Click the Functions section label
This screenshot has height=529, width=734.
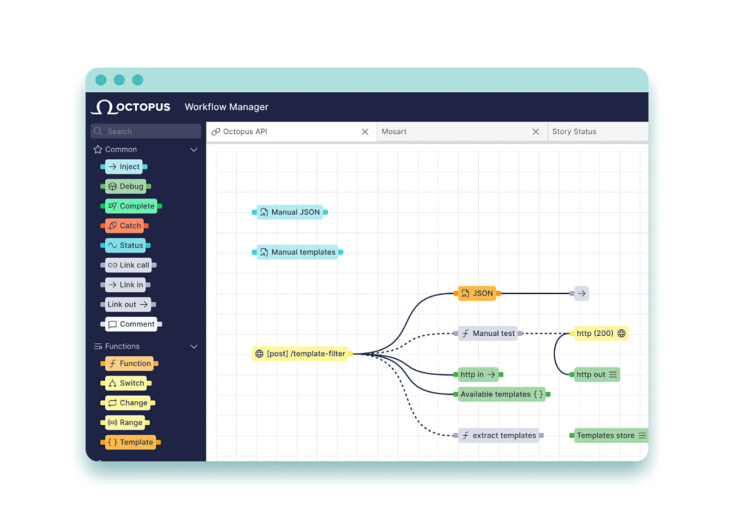pyautogui.click(x=122, y=346)
